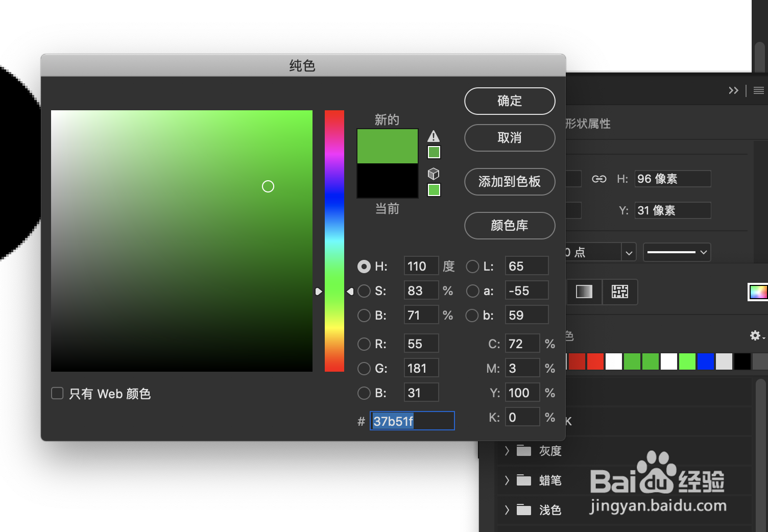Choose the pattern fill type icon
768x532 pixels.
coord(620,292)
